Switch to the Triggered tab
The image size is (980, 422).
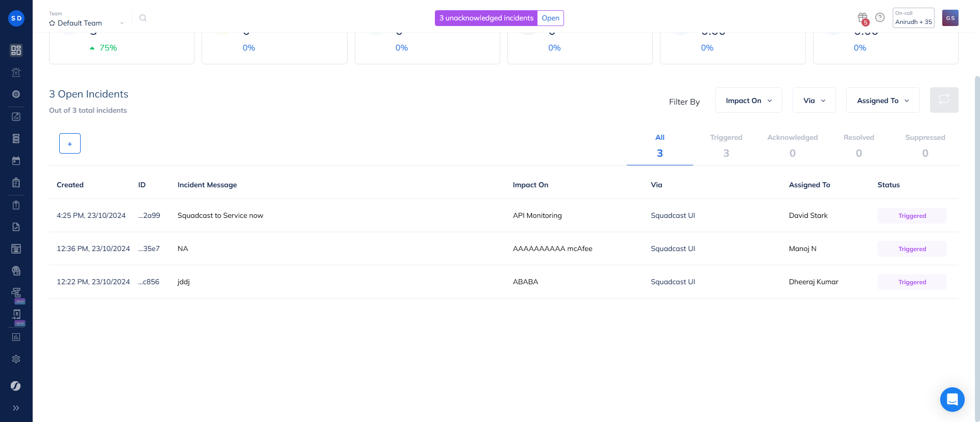click(726, 146)
